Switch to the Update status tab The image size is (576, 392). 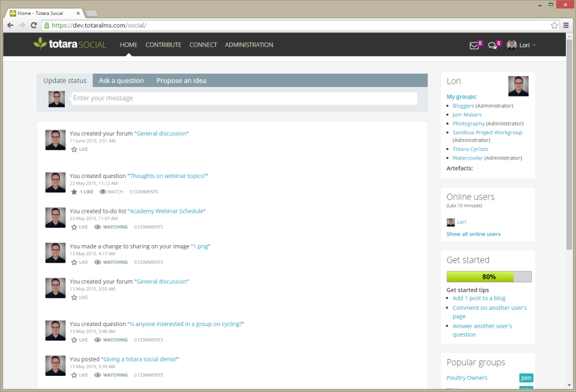coord(65,80)
